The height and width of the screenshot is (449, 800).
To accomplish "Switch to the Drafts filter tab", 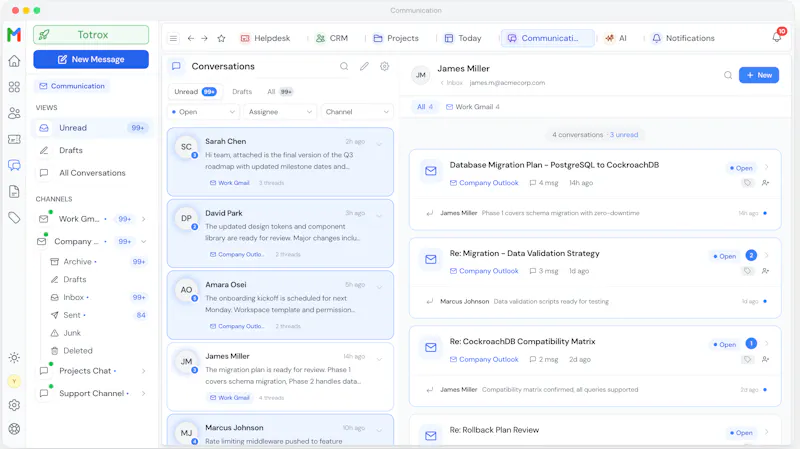I will pos(242,92).
